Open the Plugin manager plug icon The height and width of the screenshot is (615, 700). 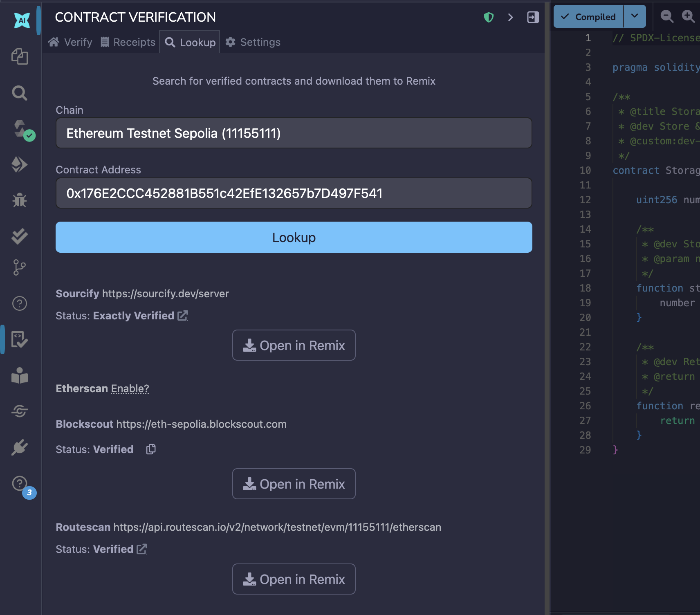coord(19,447)
